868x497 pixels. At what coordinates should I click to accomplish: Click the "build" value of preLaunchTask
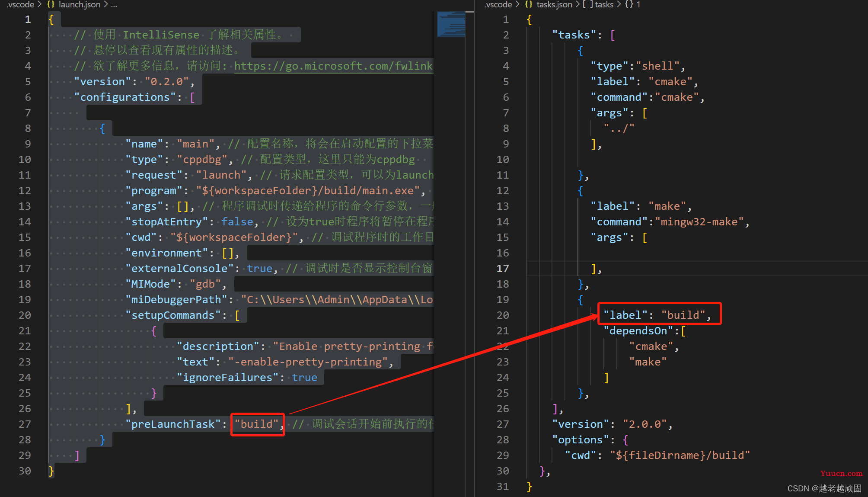(x=256, y=424)
